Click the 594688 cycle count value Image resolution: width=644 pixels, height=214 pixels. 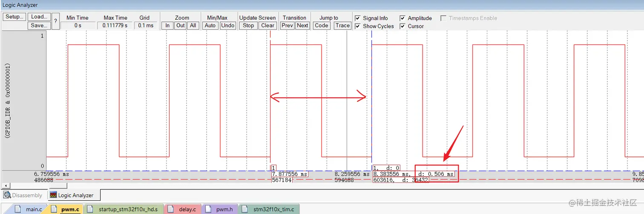pos(344,180)
